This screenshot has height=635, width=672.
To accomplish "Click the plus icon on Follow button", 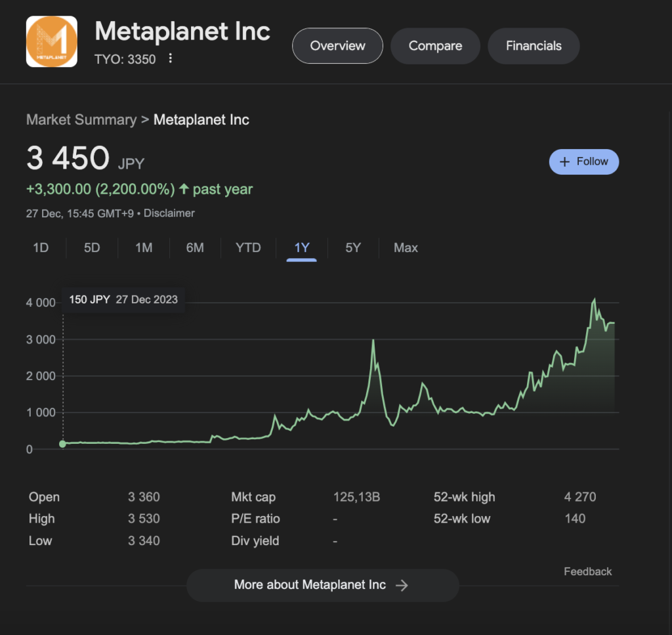I will pos(564,162).
